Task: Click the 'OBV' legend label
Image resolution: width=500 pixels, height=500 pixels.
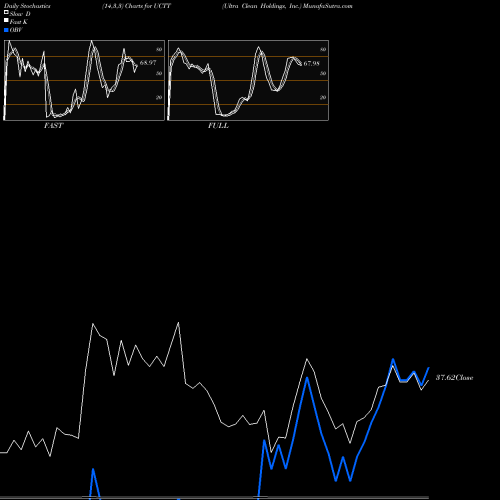Action: tap(16, 30)
